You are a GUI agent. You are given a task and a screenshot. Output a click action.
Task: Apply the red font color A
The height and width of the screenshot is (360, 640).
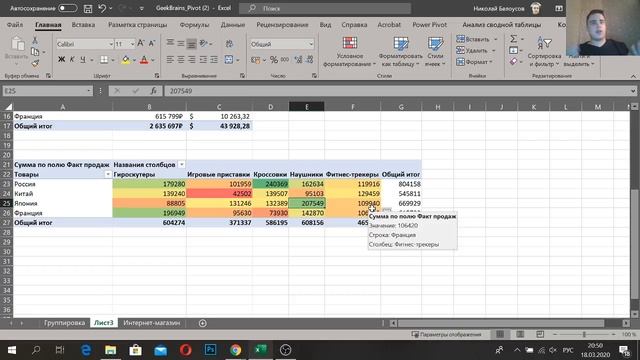[x=144, y=60]
